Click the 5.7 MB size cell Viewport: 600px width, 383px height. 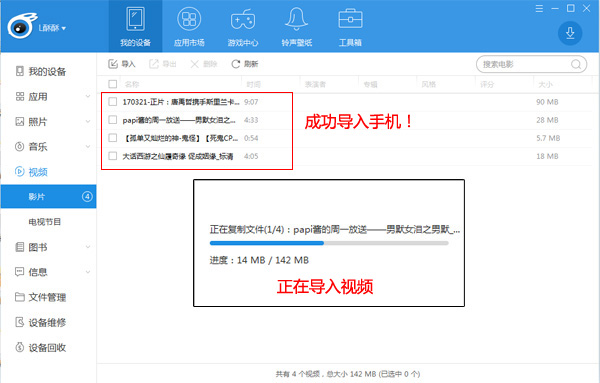[x=548, y=138]
